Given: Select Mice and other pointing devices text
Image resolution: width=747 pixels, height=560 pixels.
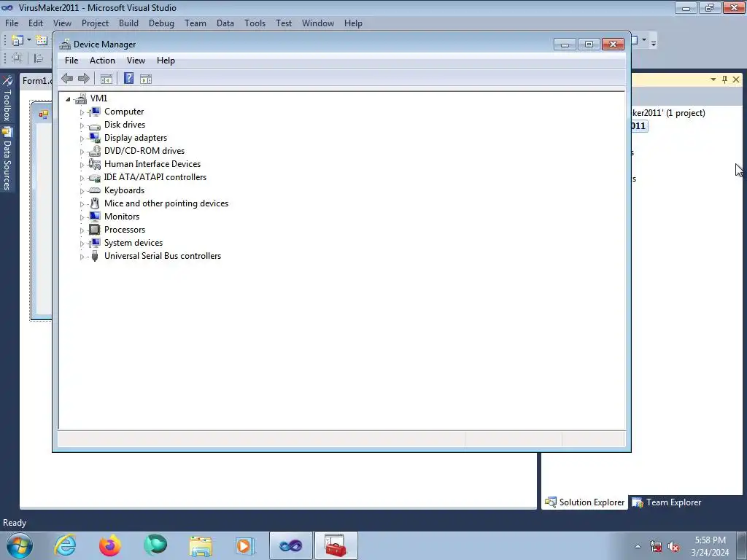Looking at the screenshot, I should [166, 203].
